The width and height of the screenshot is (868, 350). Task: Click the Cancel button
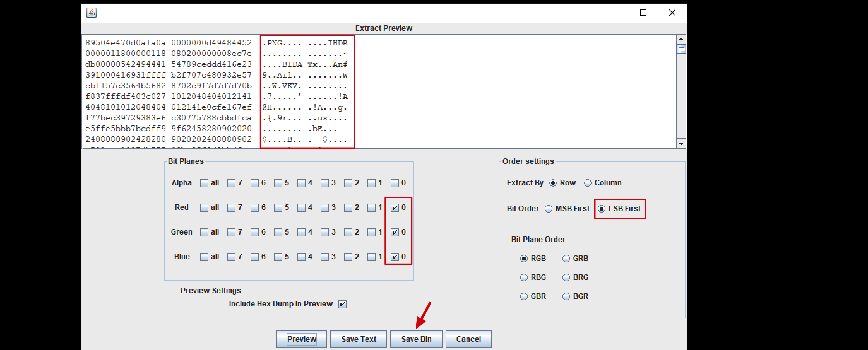tap(468, 339)
